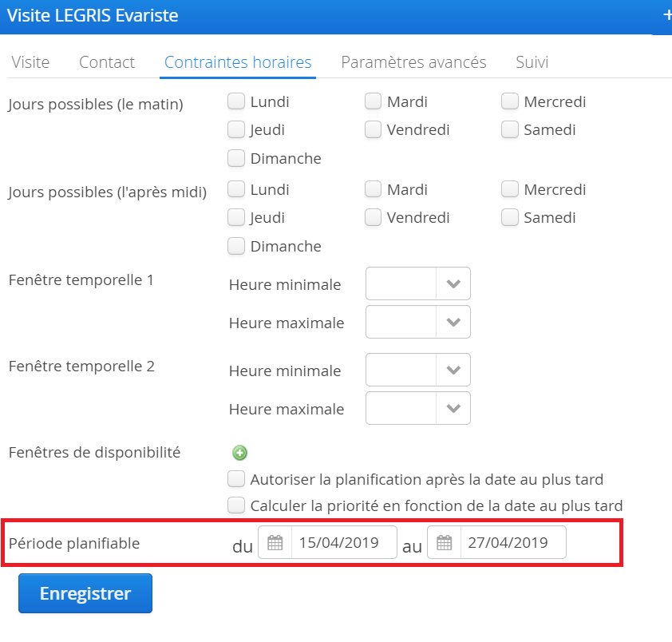Add a new availability window with green plus
Screen dimensions: 672x642
tap(239, 453)
